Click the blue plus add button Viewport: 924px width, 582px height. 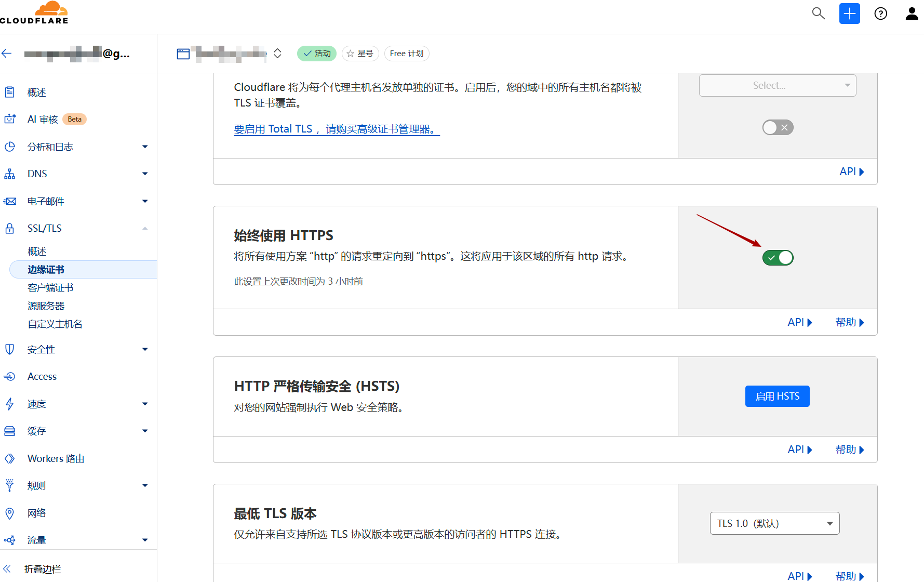[x=849, y=14]
